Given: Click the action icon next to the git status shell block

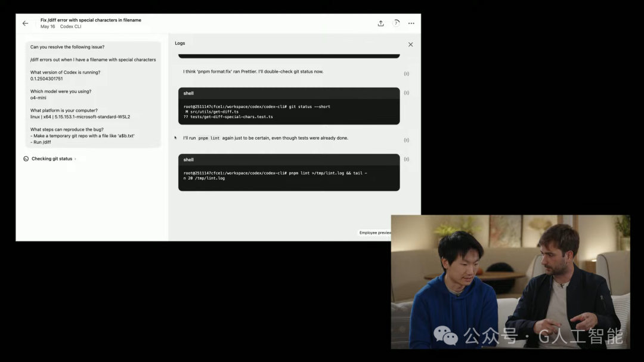Looking at the screenshot, I should 406,92.
